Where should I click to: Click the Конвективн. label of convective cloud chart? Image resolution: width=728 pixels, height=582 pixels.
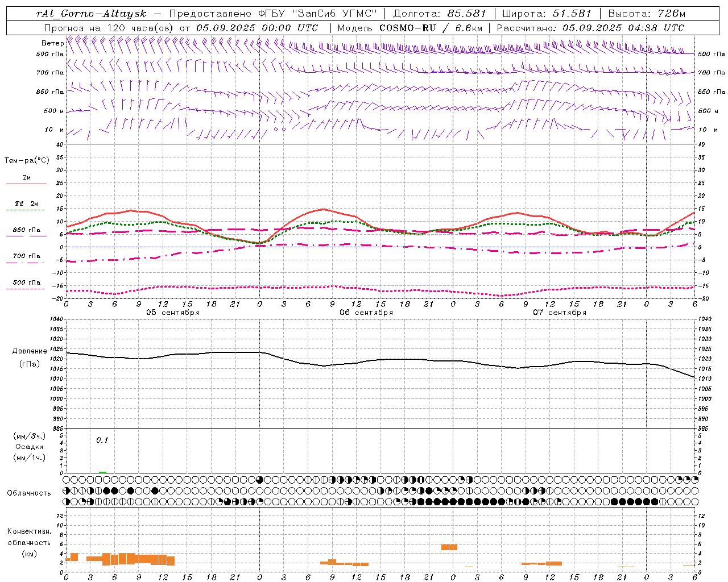[x=30, y=531]
